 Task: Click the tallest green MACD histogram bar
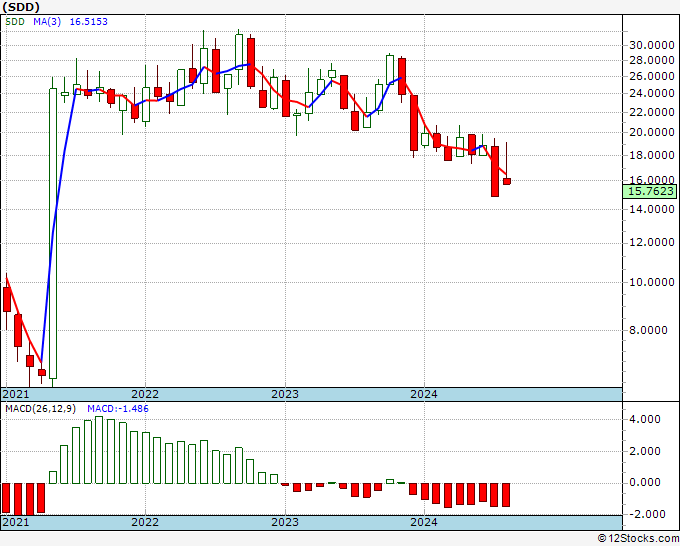tap(99, 450)
